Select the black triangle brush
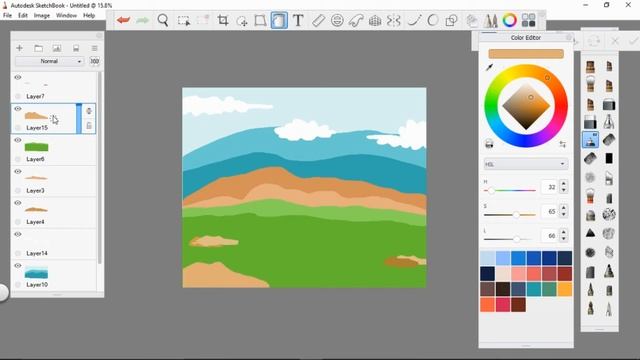The image size is (640, 360). point(590,233)
